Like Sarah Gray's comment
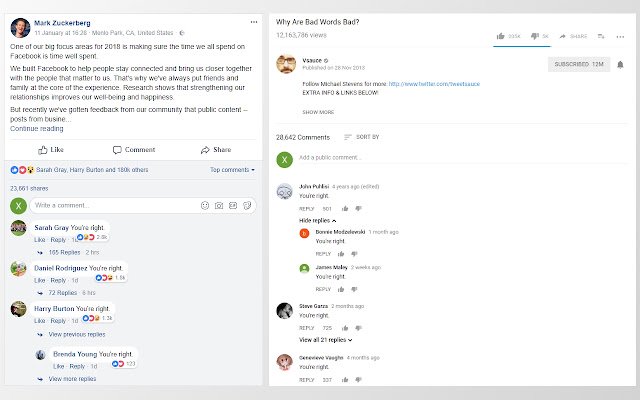The width and height of the screenshot is (640, 400). click(40, 240)
